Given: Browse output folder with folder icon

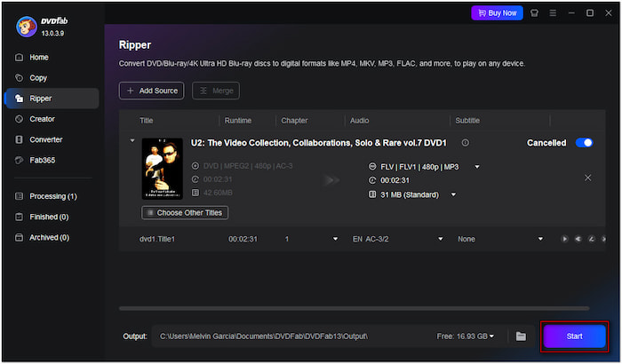Looking at the screenshot, I should point(521,336).
